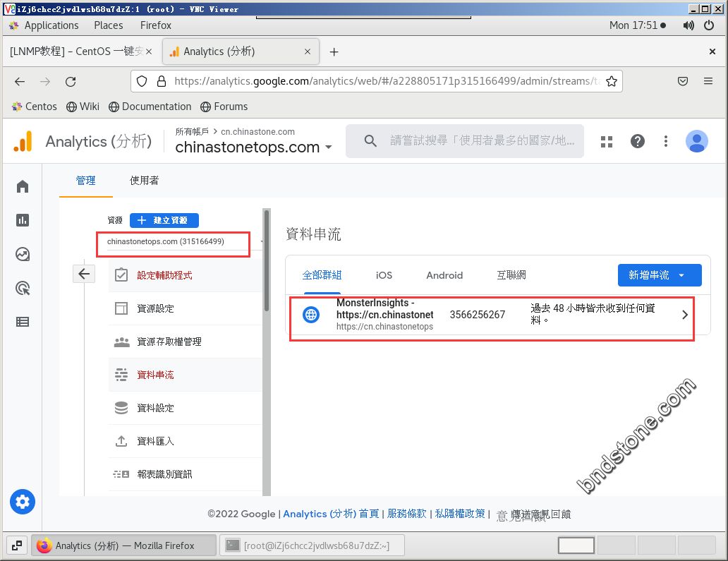Click the Mon 17:51 clock in panel

pos(633,25)
